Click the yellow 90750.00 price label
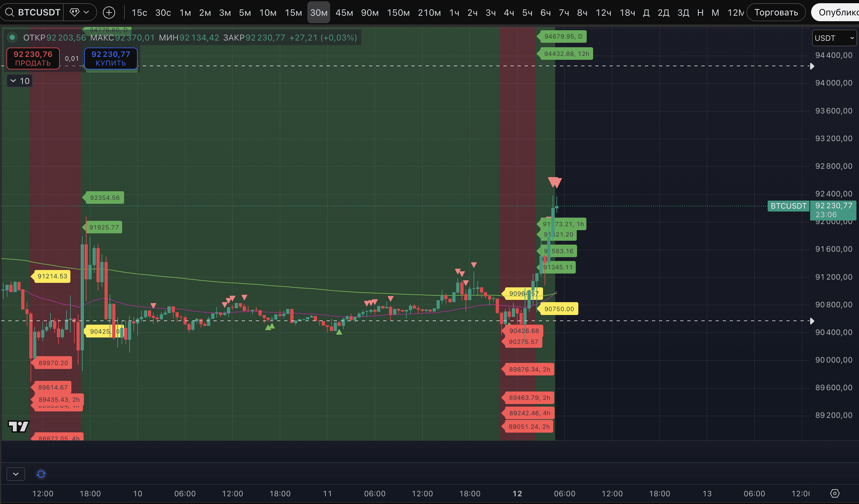This screenshot has width=859, height=504. [559, 309]
